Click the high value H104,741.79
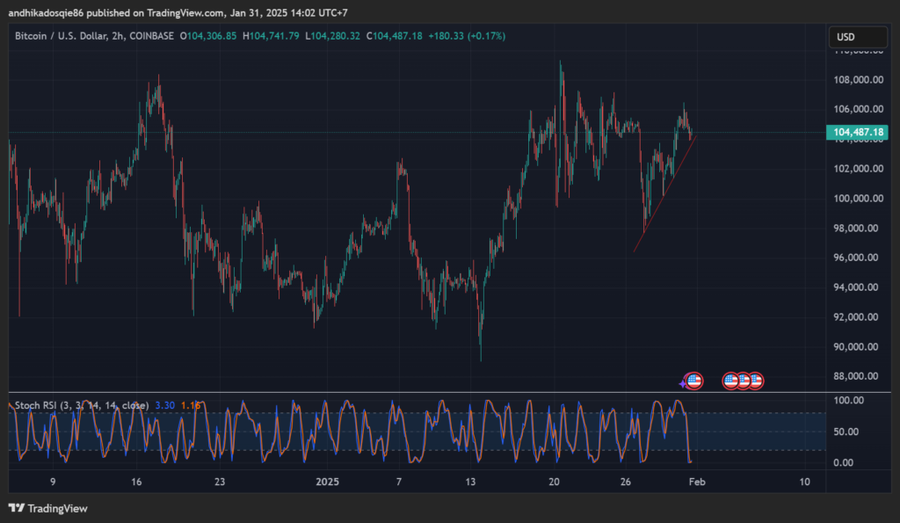This screenshot has height=523, width=900. click(x=271, y=36)
